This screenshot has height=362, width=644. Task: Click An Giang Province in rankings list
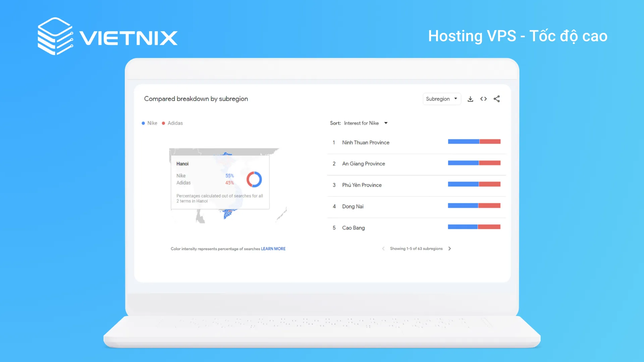364,163
